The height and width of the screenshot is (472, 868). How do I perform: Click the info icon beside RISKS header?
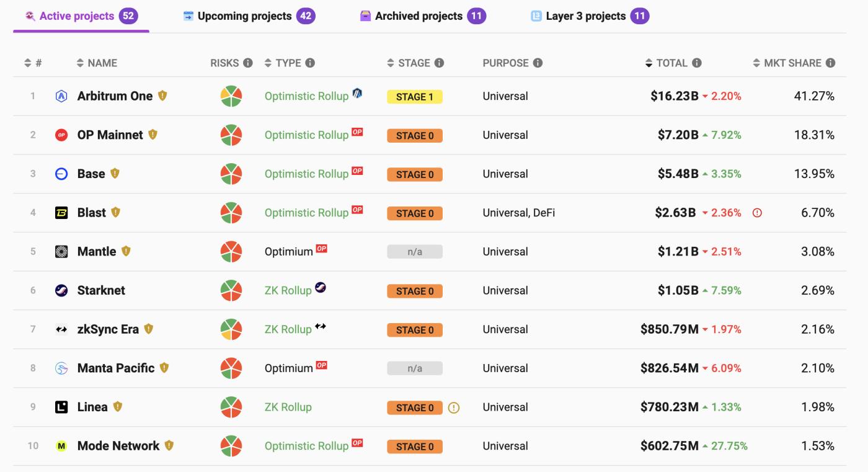coord(248,63)
